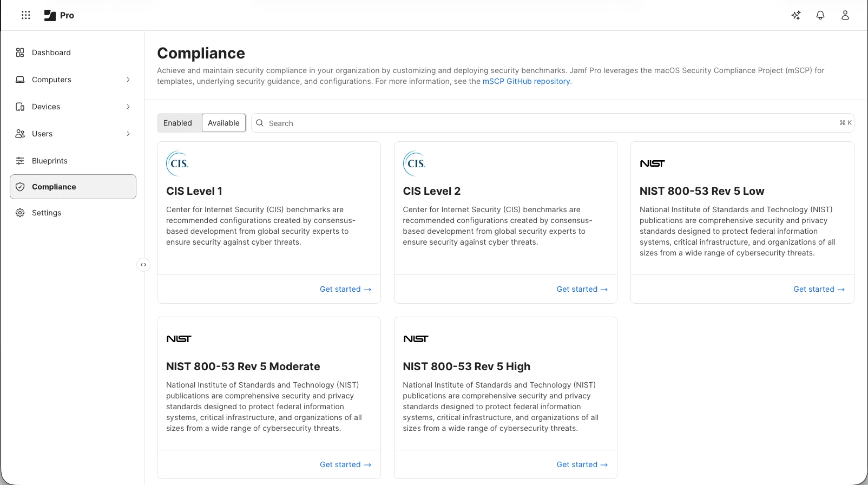Get started with NIST 800-53 Rev 5 Low

click(819, 289)
